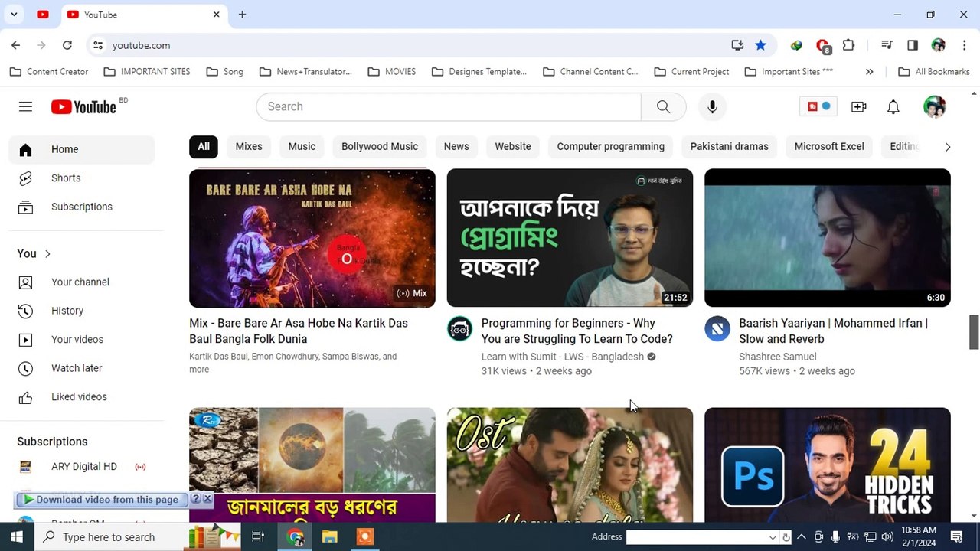This screenshot has height=551, width=980.
Task: Select the Mixes filter chip
Action: point(249,146)
